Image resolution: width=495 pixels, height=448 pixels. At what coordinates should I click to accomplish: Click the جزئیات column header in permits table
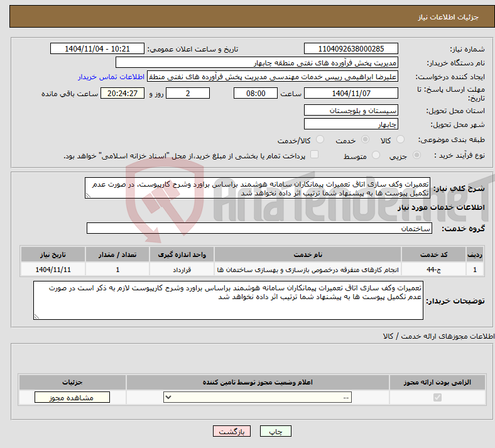(72, 382)
